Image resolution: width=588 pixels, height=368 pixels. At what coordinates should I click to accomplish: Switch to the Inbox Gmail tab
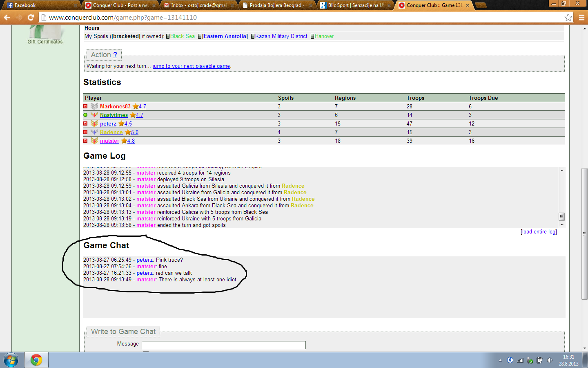[x=198, y=5]
